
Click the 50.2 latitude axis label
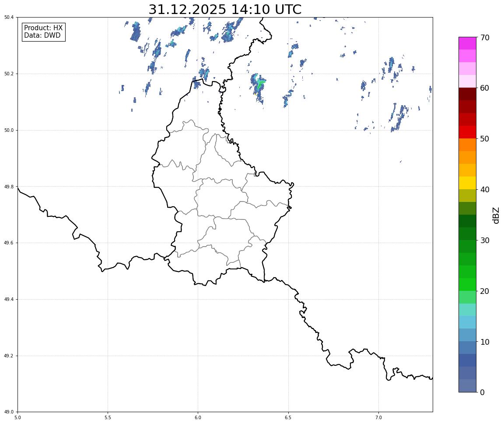point(9,74)
